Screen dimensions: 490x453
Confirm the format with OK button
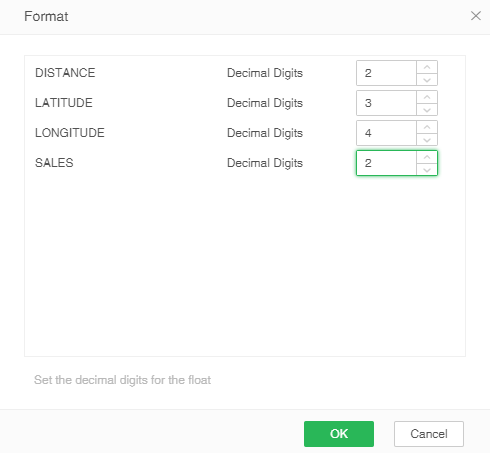pos(339,434)
